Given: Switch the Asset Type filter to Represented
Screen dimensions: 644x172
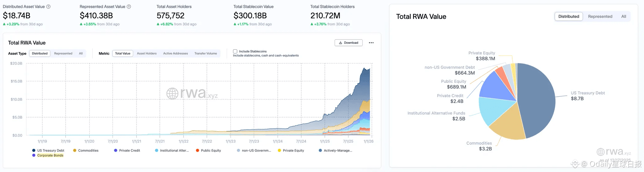Looking at the screenshot, I should click(x=63, y=54).
